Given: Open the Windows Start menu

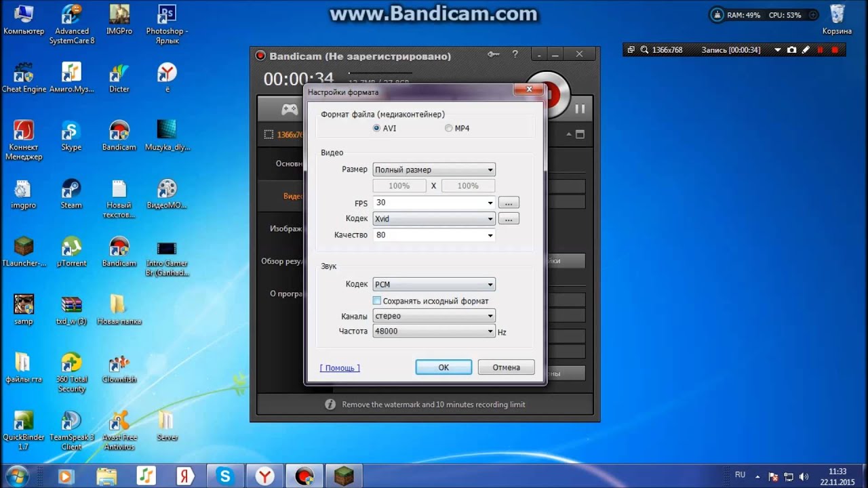Looking at the screenshot, I should click(x=16, y=476).
